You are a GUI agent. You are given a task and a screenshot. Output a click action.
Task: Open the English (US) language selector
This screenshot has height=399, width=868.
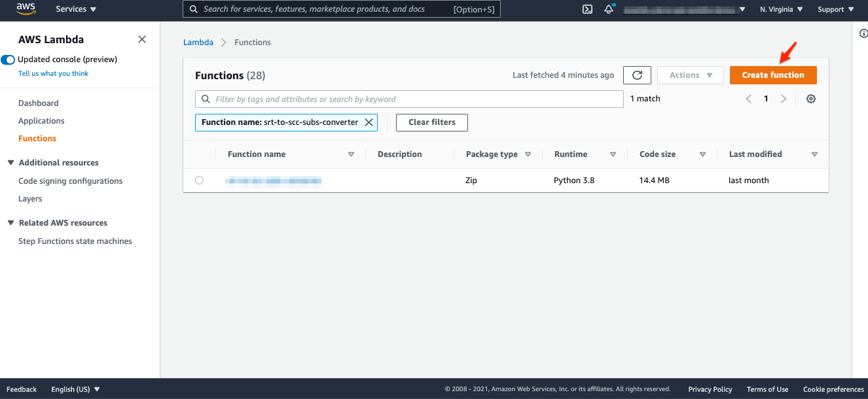pyautogui.click(x=76, y=389)
